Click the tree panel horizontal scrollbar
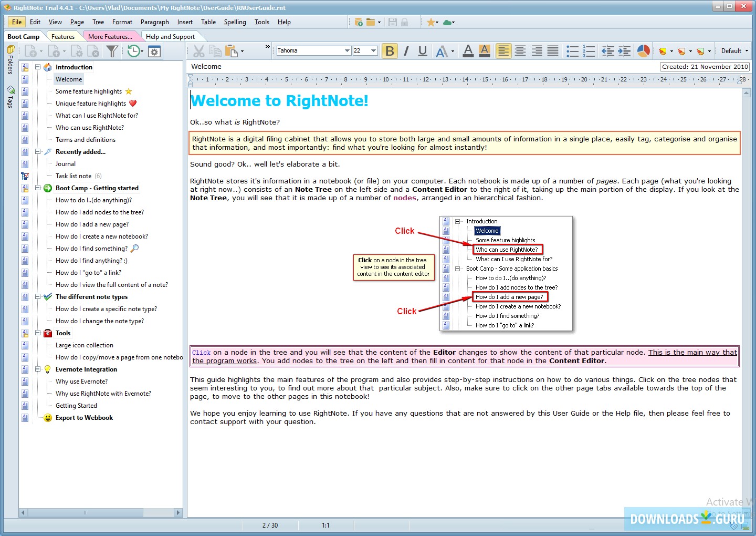 point(84,512)
